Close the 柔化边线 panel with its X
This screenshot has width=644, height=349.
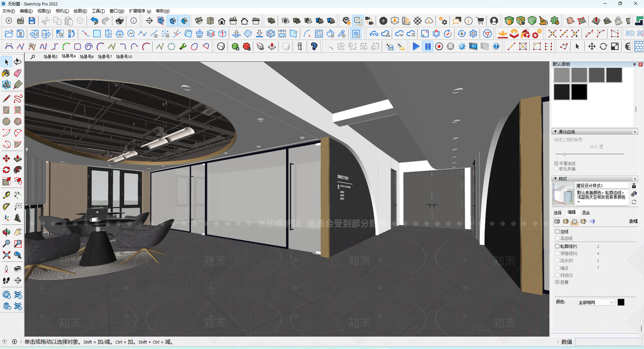point(635,132)
